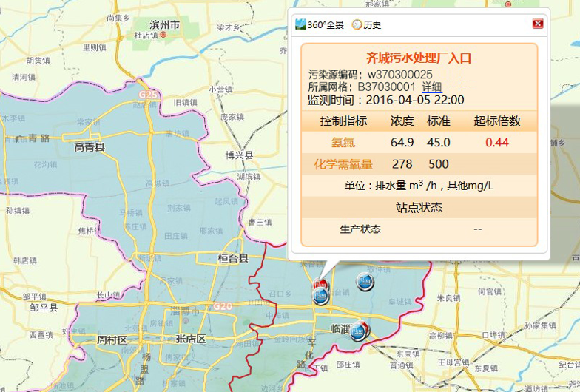The image size is (580, 392).
Task: Click popup title 齐城污水处理厂入口
Action: (x=419, y=58)
